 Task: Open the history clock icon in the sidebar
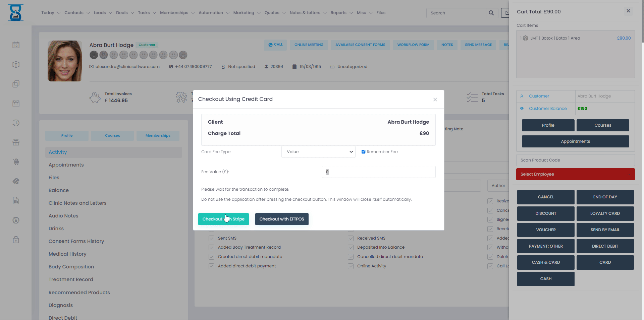(x=16, y=123)
